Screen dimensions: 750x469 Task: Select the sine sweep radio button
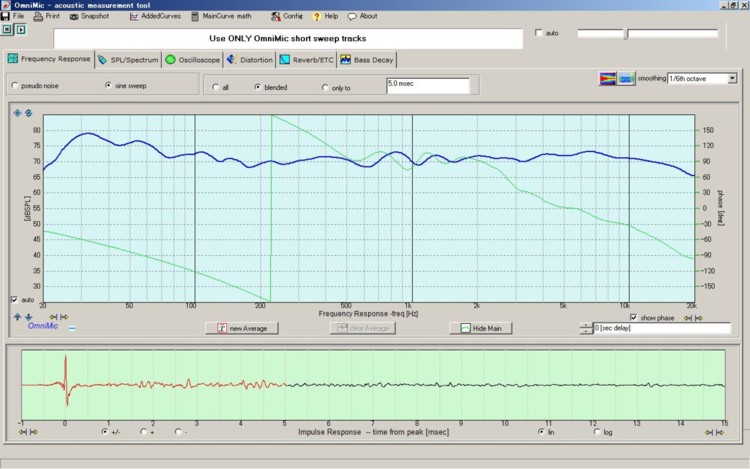tap(109, 85)
